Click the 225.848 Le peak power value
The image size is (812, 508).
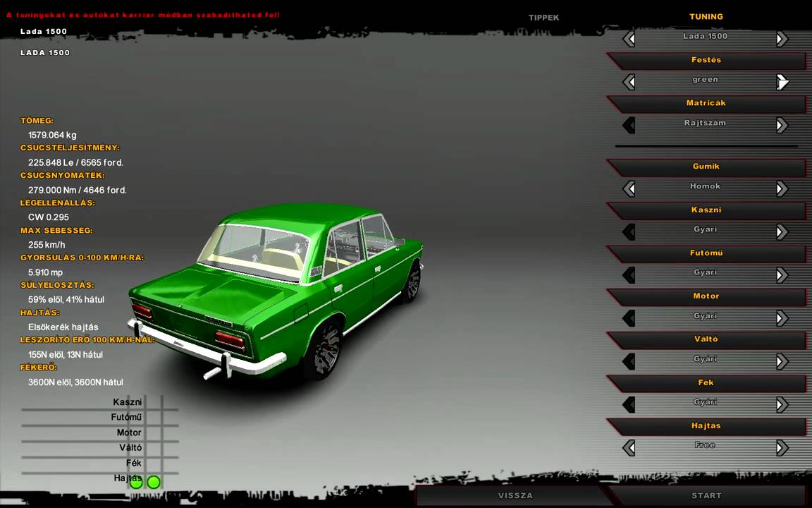75,163
